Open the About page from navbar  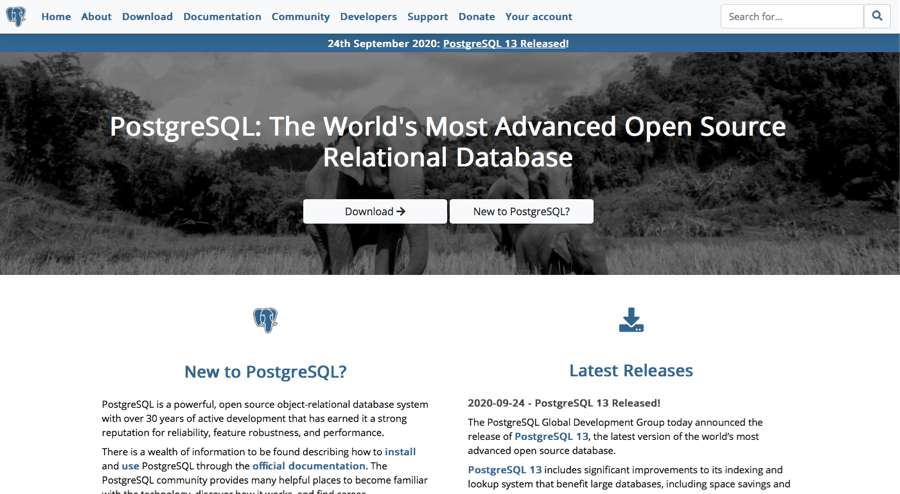[96, 17]
